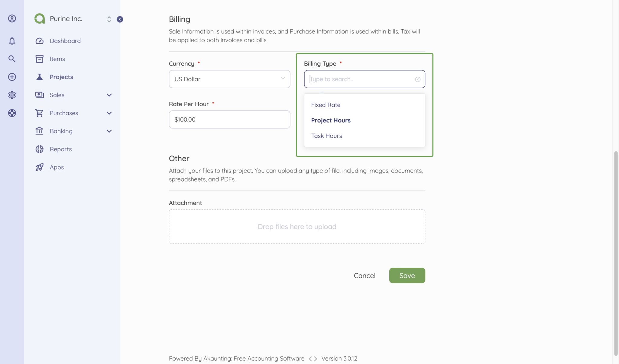Click the quick-create plus icon
The height and width of the screenshot is (364, 619).
(12, 77)
